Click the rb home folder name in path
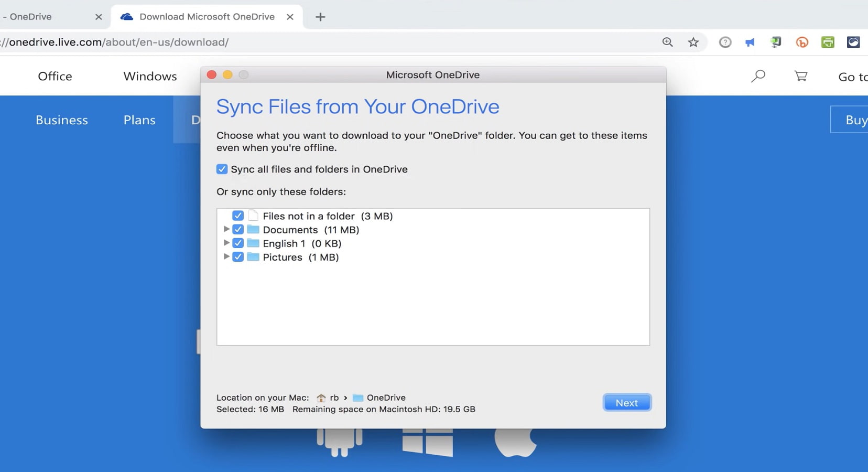 point(334,398)
